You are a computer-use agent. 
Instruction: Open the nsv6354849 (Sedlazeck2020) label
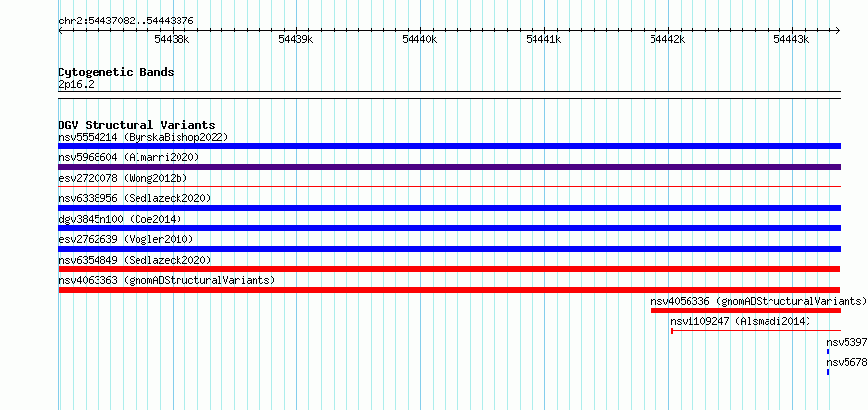point(135,260)
